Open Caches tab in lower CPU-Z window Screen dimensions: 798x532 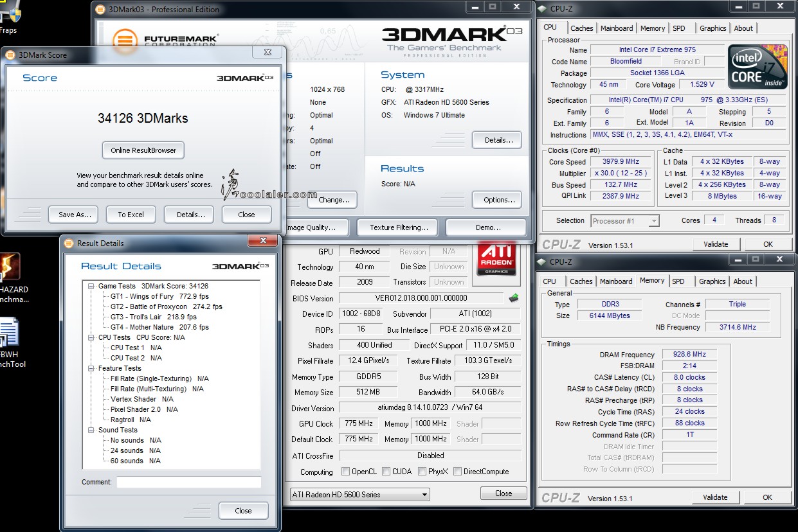(581, 281)
